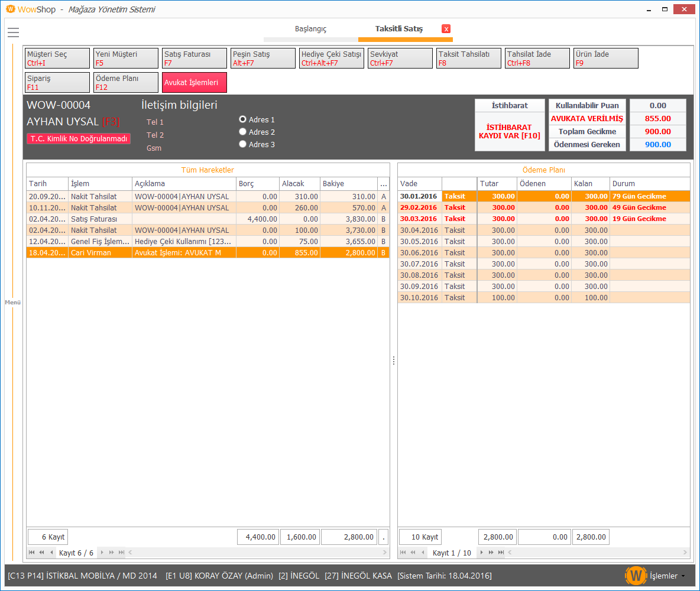
Task: Go to next record in Ödeme Planı navigator
Action: click(482, 553)
